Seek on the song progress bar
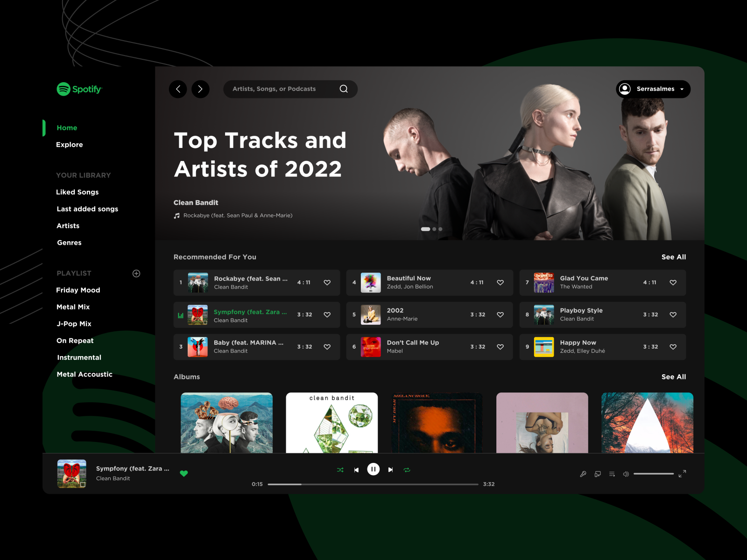 coord(373,484)
